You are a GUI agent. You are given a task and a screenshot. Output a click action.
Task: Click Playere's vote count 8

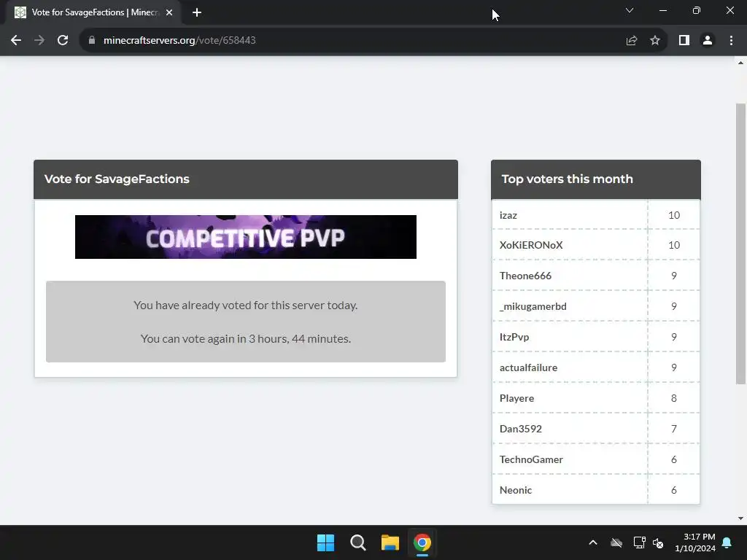coord(674,398)
